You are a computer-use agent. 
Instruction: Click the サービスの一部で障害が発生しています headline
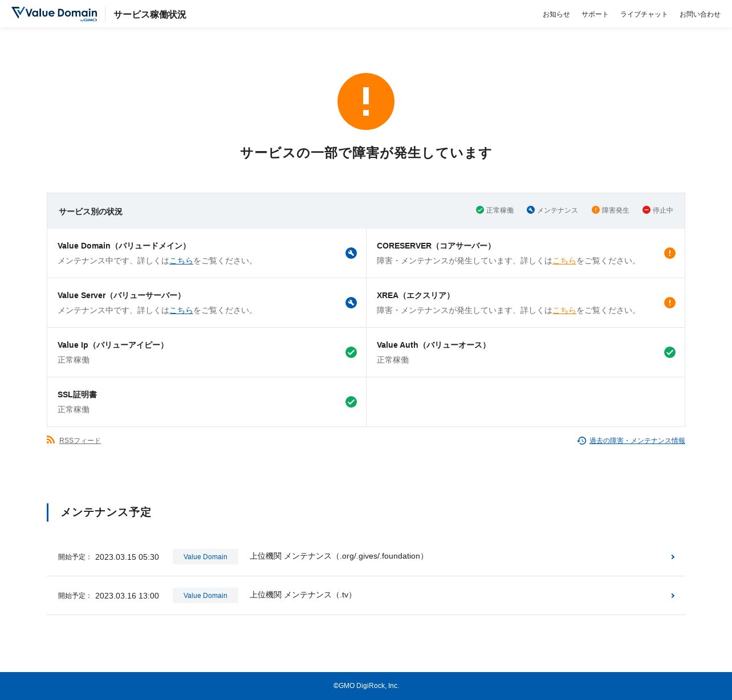click(x=366, y=153)
